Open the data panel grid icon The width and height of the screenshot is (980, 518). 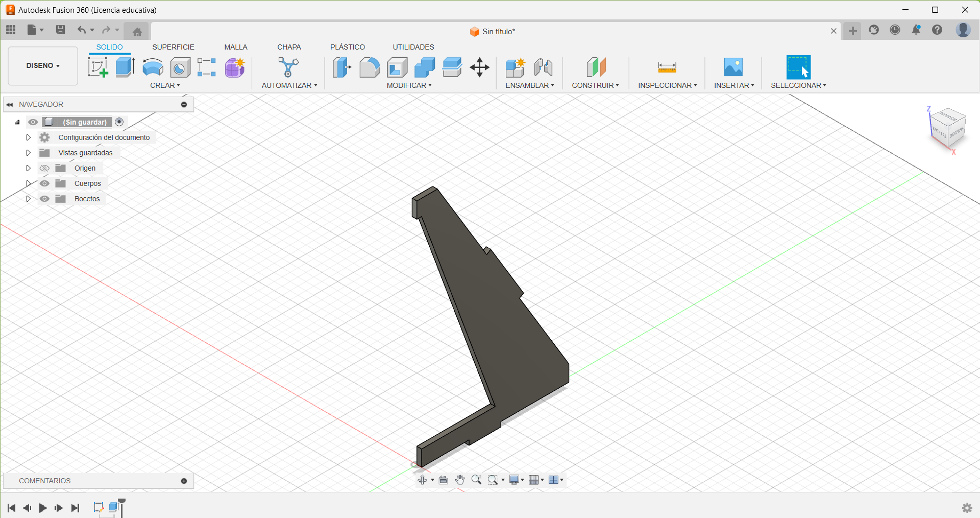(11, 30)
